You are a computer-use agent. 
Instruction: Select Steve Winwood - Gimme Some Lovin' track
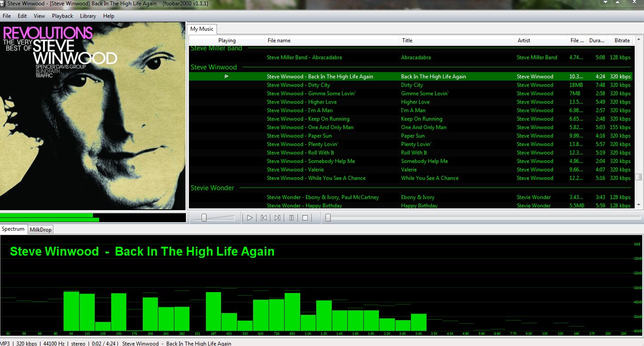coord(411,94)
